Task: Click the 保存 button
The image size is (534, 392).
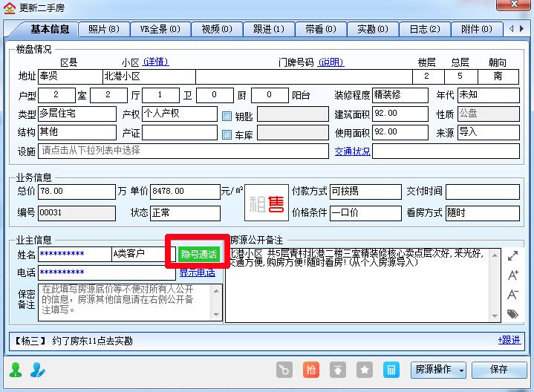Action: [x=499, y=370]
